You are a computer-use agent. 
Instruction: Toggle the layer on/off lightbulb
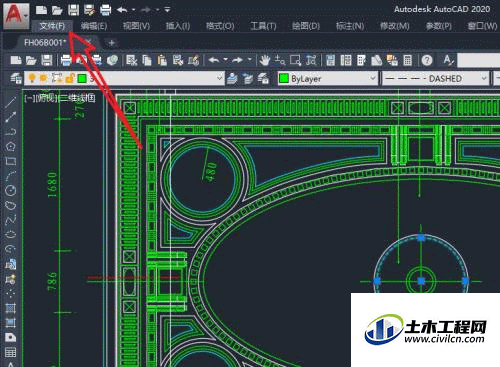[x=32, y=78]
